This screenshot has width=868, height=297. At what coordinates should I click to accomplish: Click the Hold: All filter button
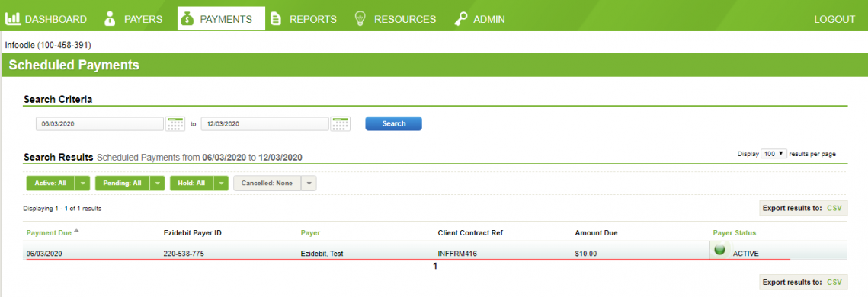tap(191, 183)
